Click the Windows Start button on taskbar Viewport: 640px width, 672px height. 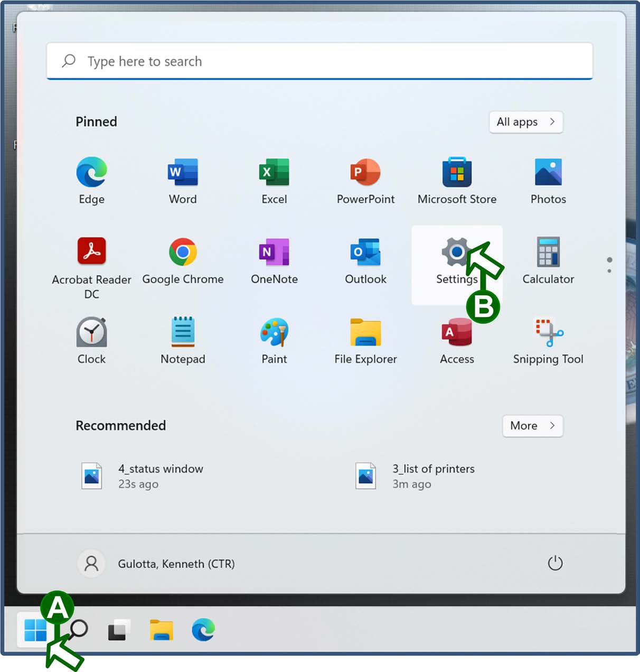point(35,630)
